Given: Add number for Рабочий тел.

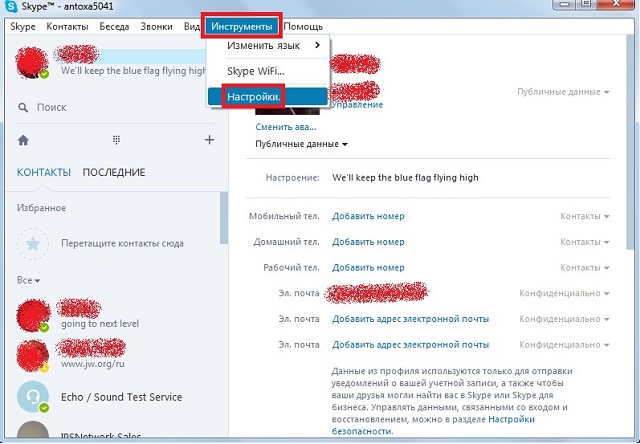Looking at the screenshot, I should 368,268.
